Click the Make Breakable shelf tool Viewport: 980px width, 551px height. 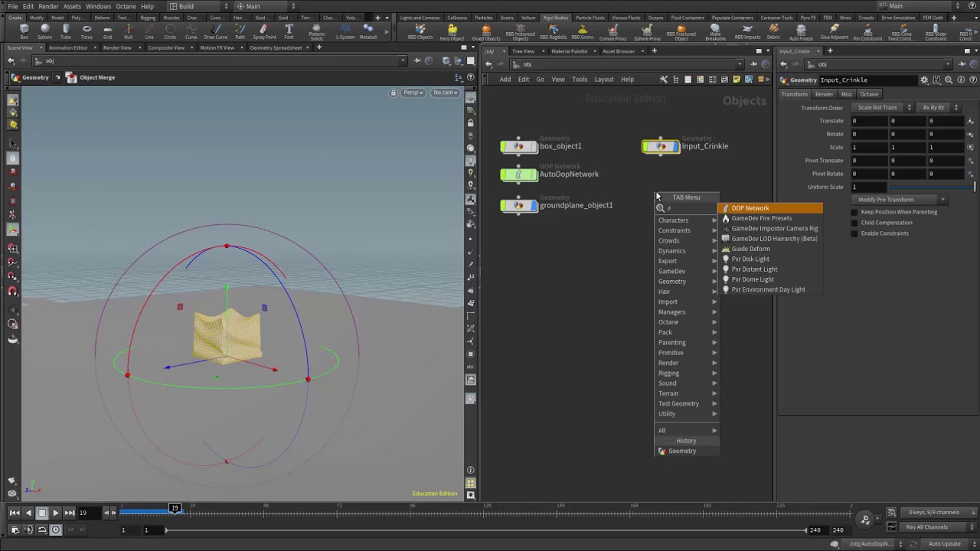(x=715, y=32)
